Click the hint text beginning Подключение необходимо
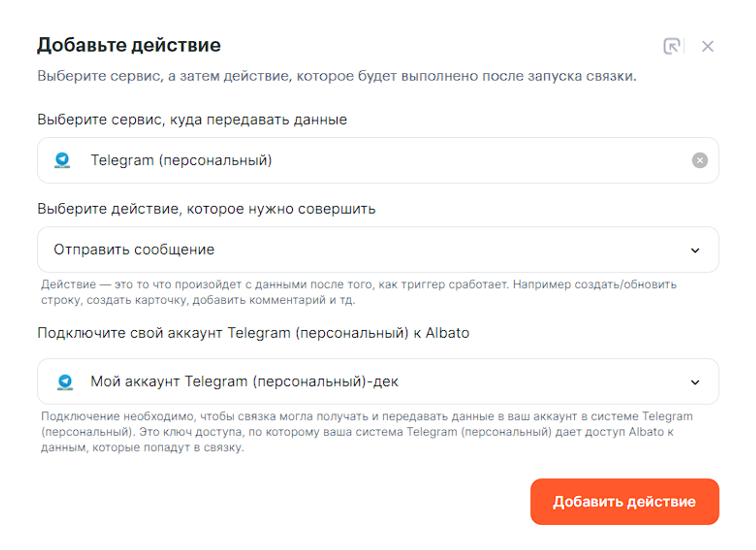756x550 pixels. click(x=366, y=432)
